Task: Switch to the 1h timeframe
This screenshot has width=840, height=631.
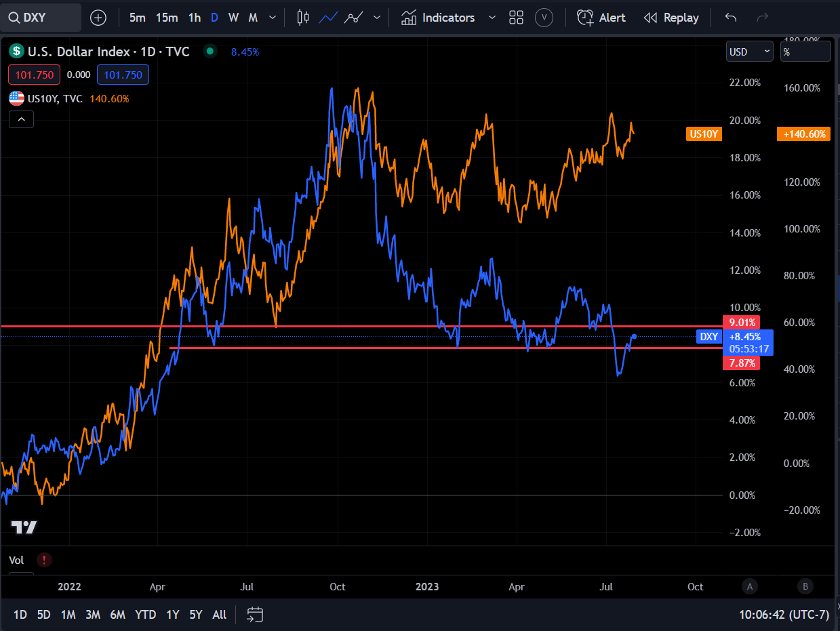Action: pos(195,18)
